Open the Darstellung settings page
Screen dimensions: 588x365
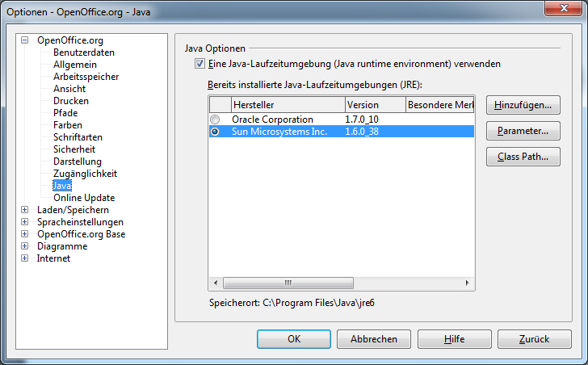point(78,162)
